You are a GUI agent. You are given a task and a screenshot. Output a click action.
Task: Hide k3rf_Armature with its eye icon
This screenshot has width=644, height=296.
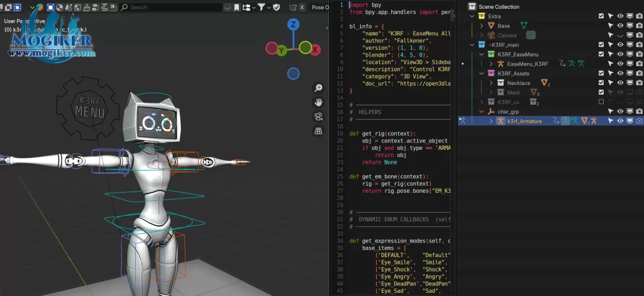(620, 121)
